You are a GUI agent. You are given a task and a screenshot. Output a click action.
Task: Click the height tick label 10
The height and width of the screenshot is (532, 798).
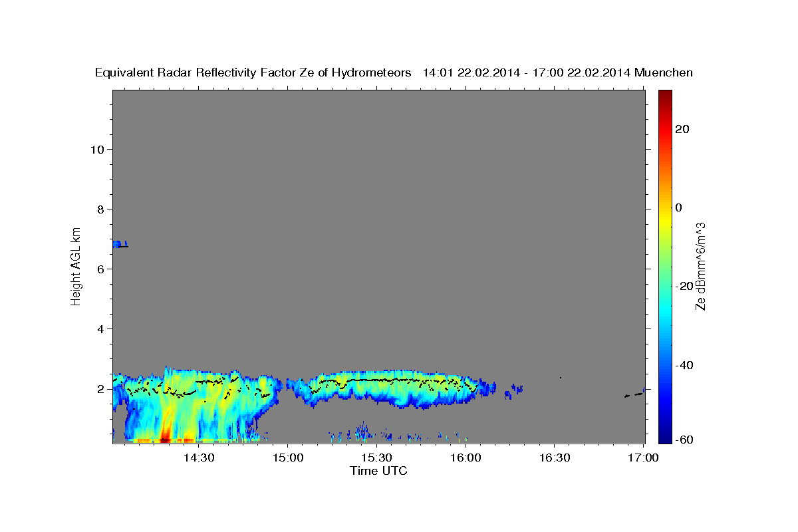(x=97, y=149)
